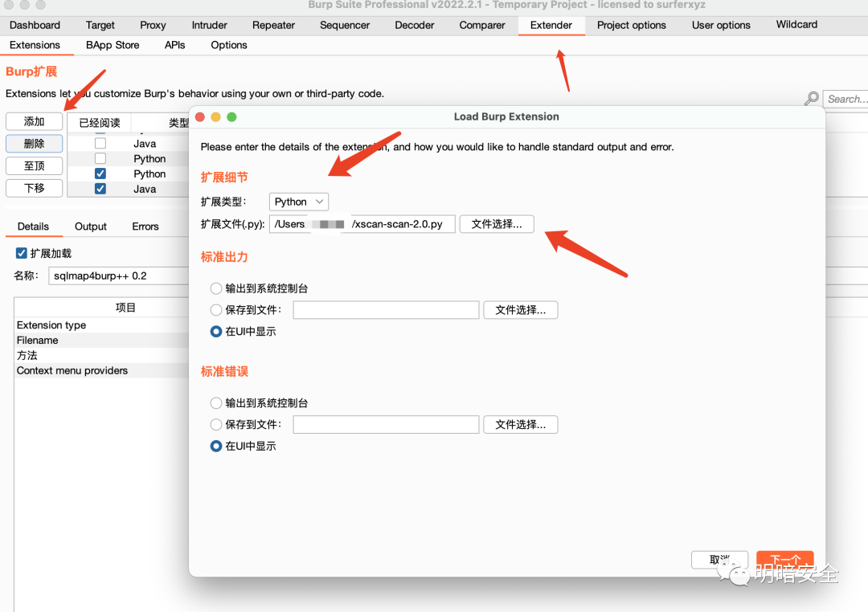Image resolution: width=868 pixels, height=612 pixels.
Task: Click the 添加 (Add) button
Action: 35,121
